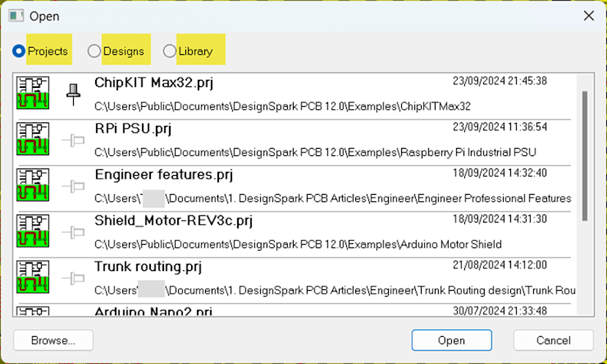Select the Library radio button
607x364 pixels.
(x=170, y=51)
